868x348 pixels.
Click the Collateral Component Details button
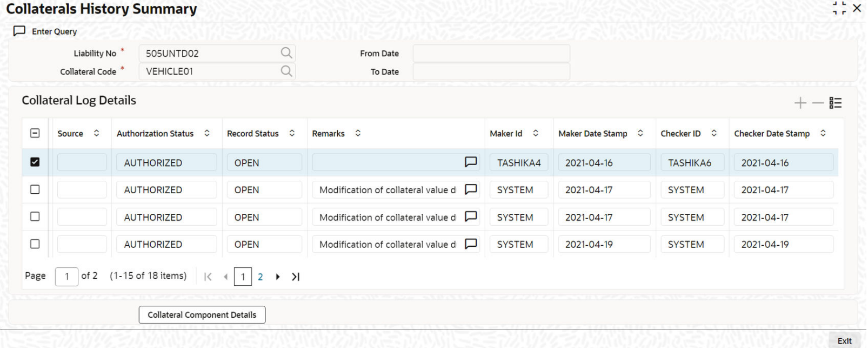202,315
